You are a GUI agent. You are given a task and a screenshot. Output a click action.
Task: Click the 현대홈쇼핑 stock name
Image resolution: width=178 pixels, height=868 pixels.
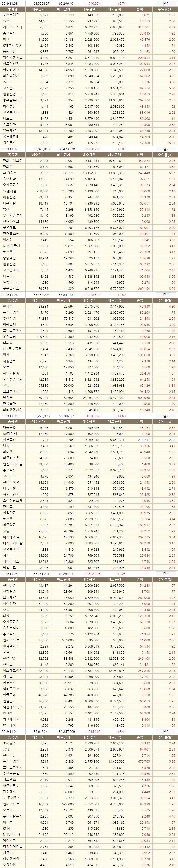(11, 233)
